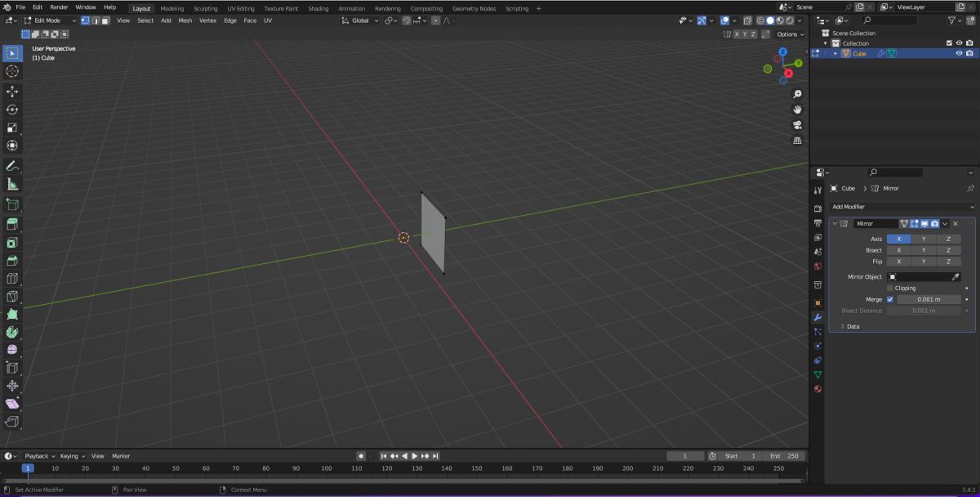Image resolution: width=980 pixels, height=497 pixels.
Task: Open the Vertex menu in viewport header
Action: pyautogui.click(x=208, y=20)
